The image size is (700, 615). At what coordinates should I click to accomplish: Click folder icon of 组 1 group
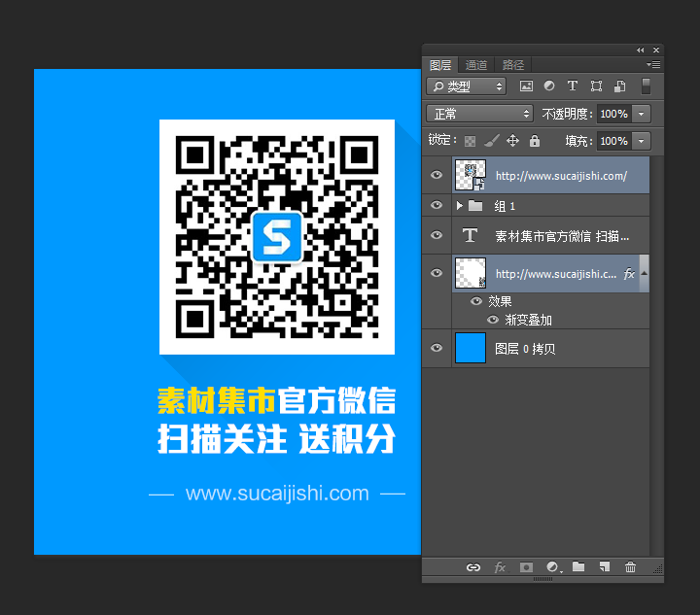point(475,206)
